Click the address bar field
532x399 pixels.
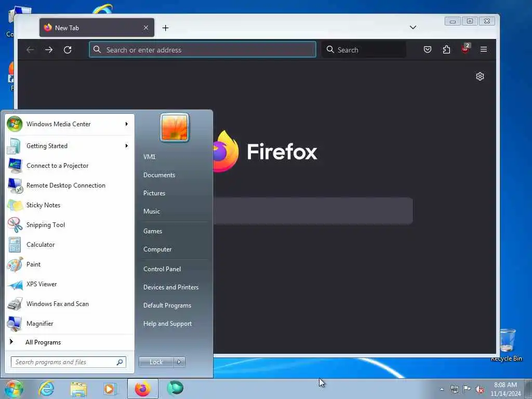pyautogui.click(x=203, y=50)
